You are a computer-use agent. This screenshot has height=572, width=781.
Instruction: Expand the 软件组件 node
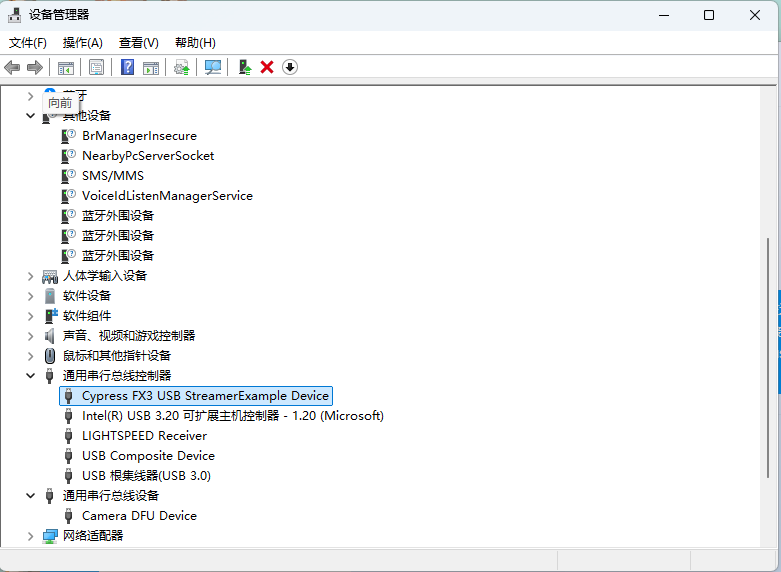click(x=30, y=316)
